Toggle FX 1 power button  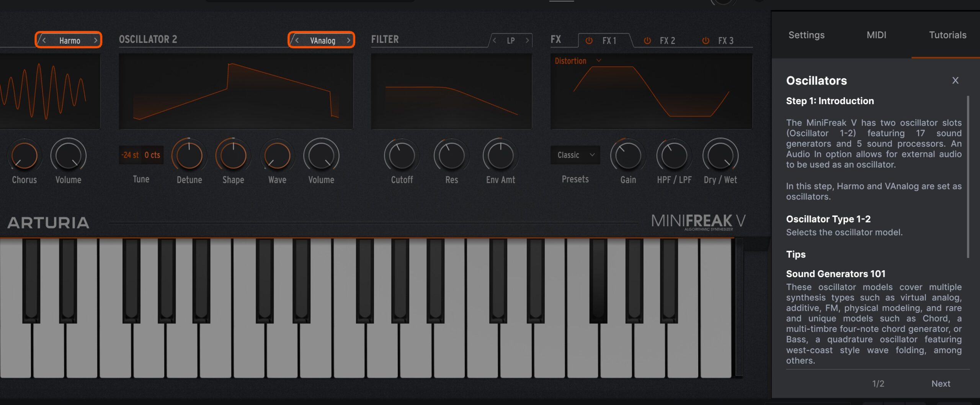tap(589, 41)
